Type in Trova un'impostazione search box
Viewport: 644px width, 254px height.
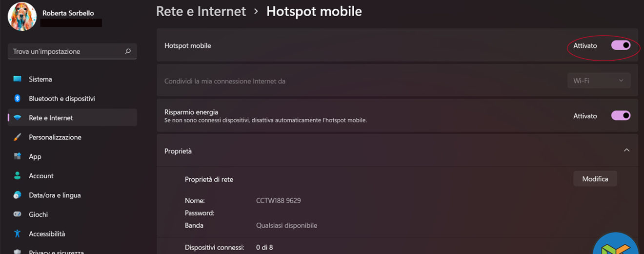tap(66, 51)
